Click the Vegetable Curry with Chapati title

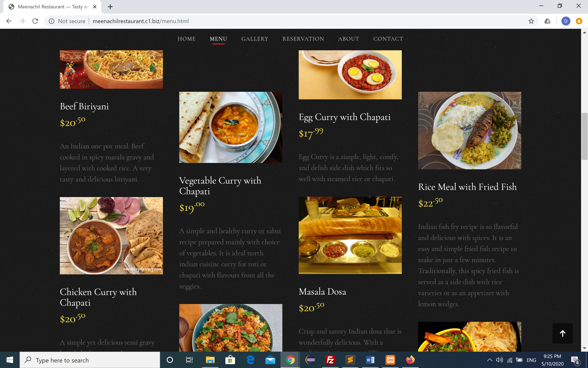coord(220,186)
